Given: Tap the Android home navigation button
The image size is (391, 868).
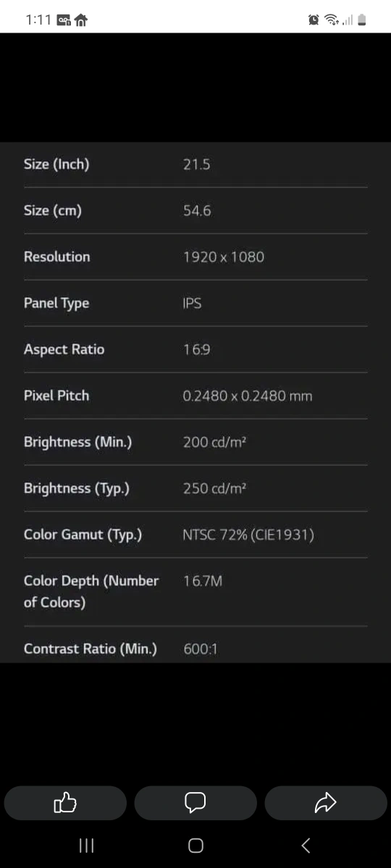Looking at the screenshot, I should pos(195,845).
